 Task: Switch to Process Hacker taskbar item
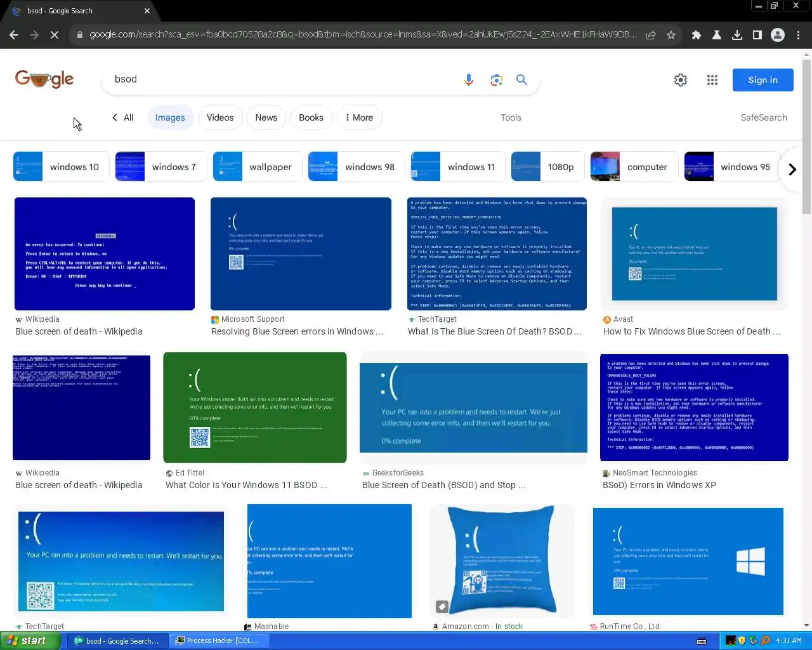[219, 640]
